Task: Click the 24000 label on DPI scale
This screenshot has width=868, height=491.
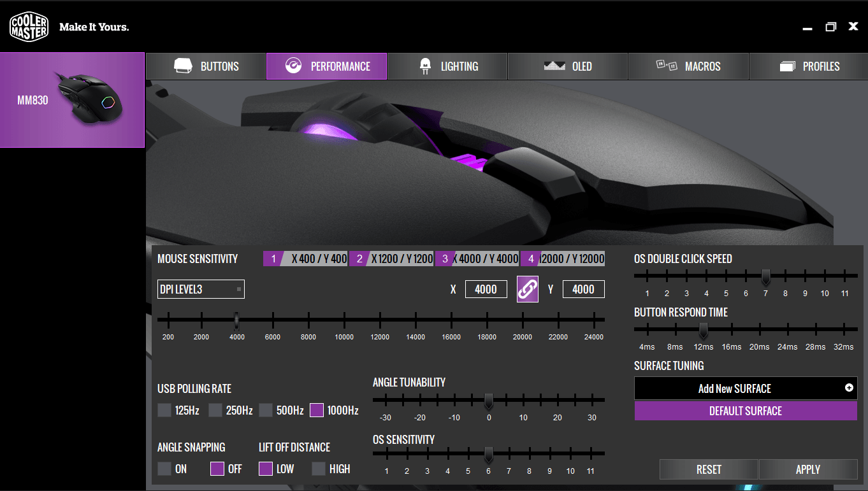Action: coord(593,337)
